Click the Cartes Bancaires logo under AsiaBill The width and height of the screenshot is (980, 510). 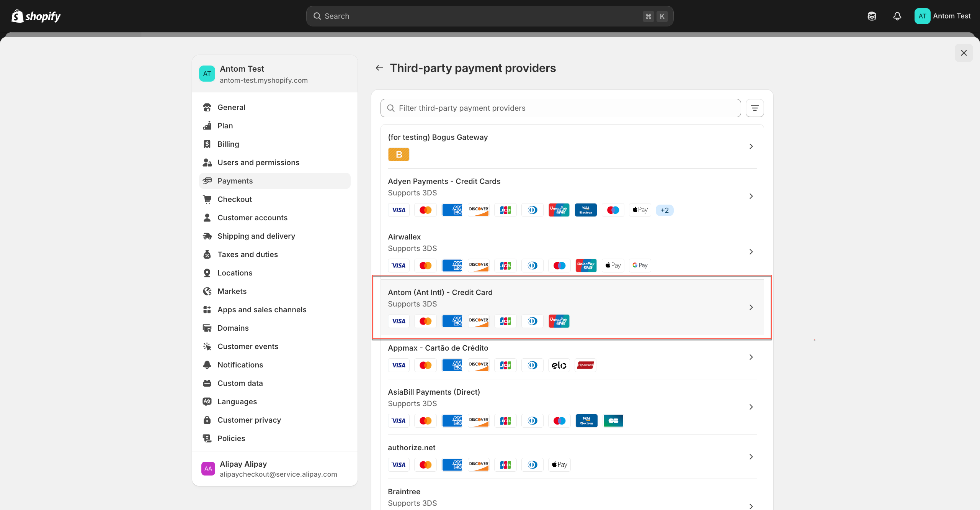[x=613, y=421]
